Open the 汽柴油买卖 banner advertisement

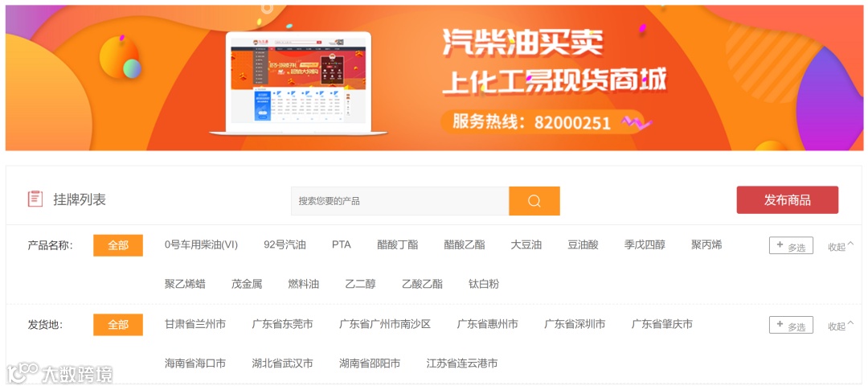[x=434, y=77]
